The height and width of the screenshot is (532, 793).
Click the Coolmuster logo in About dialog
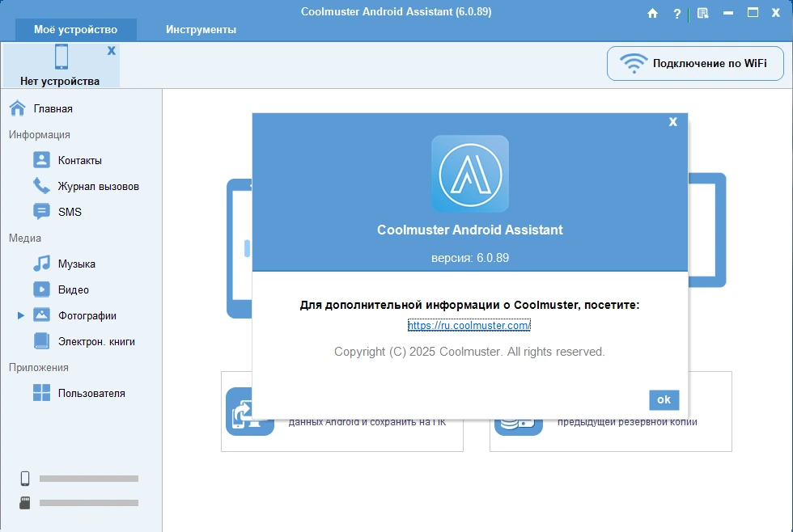(x=470, y=174)
